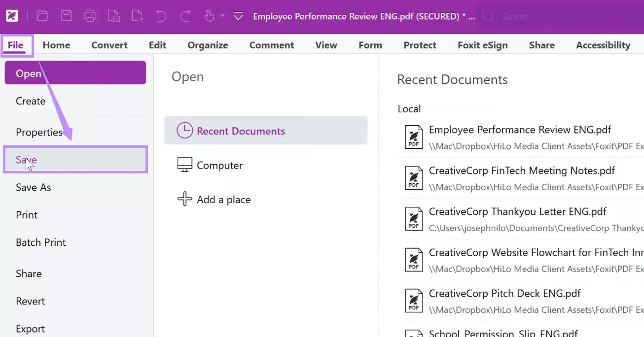Choose Save in the File menu

click(75, 160)
